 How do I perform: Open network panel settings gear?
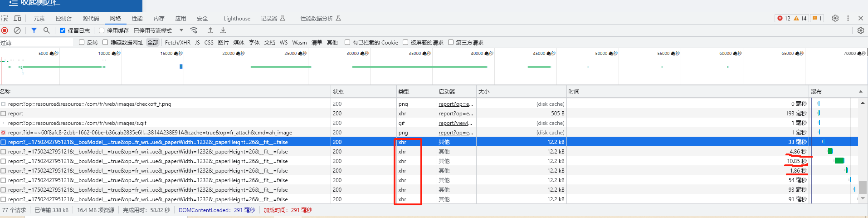[860, 30]
